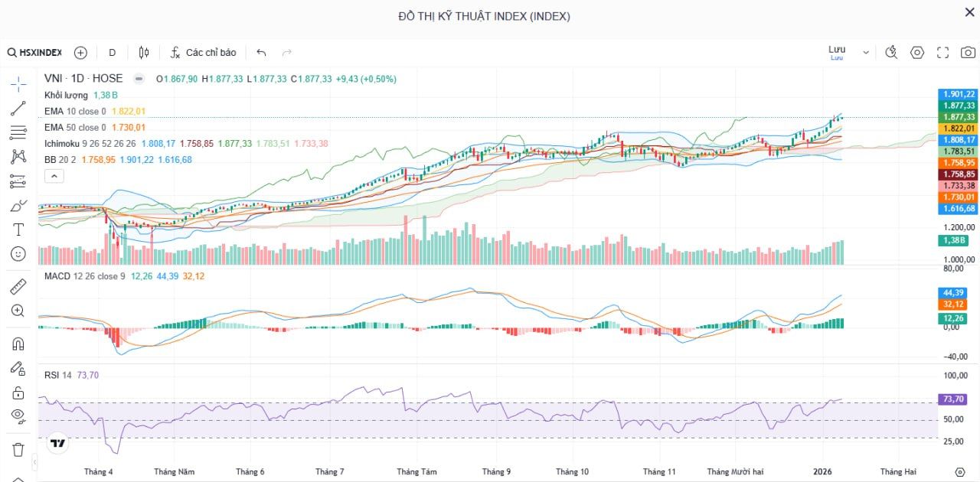
Task: Open the D interval selector
Action: 112,52
